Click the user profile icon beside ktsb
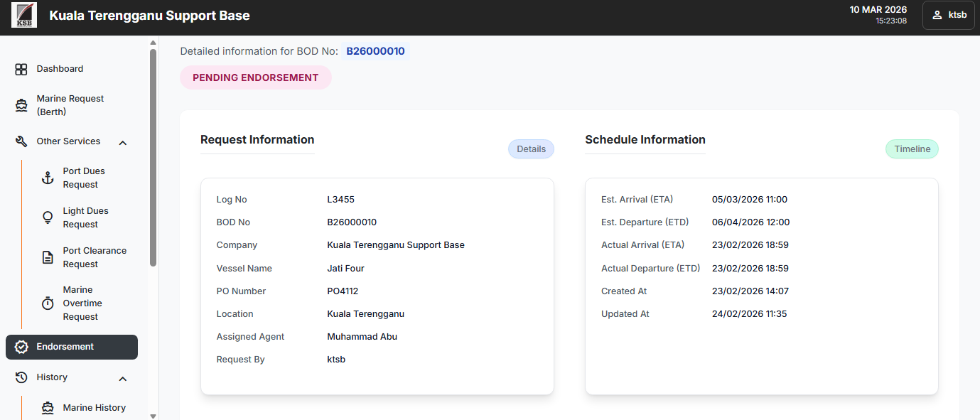Screen dimensions: 980x420 937,15
